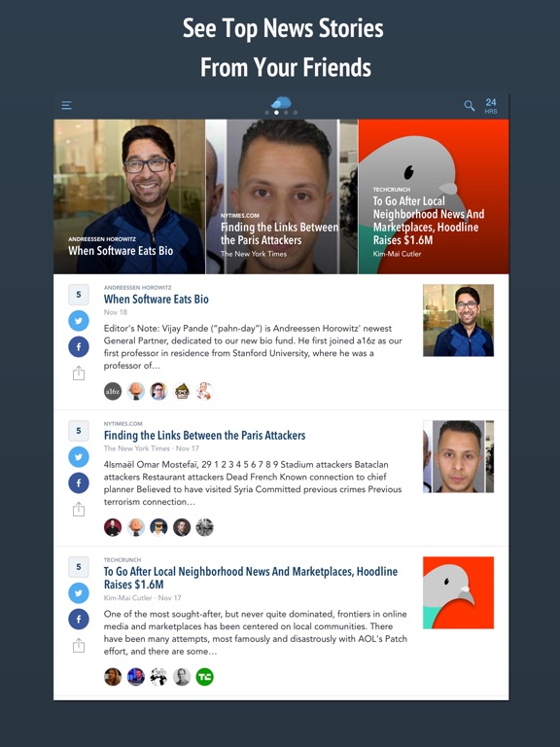
Task: Open share sheet for When Software Eats Bio
Action: click(x=79, y=373)
